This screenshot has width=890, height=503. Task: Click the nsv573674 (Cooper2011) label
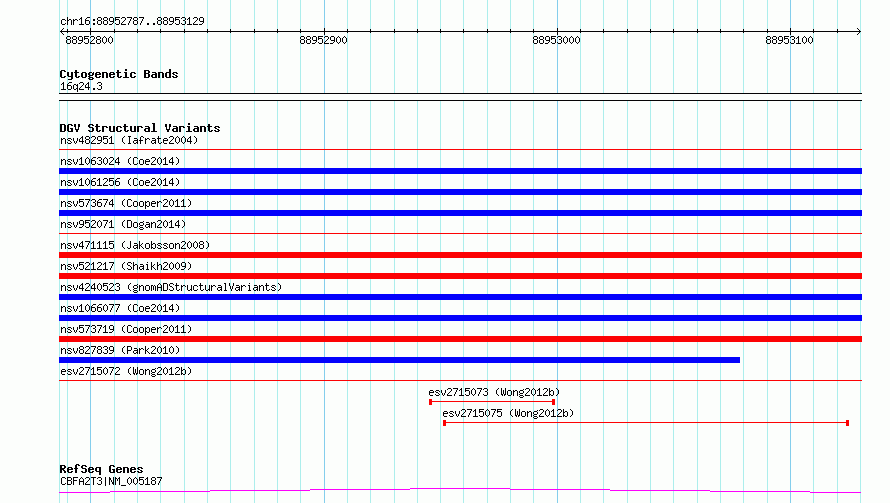tap(126, 203)
